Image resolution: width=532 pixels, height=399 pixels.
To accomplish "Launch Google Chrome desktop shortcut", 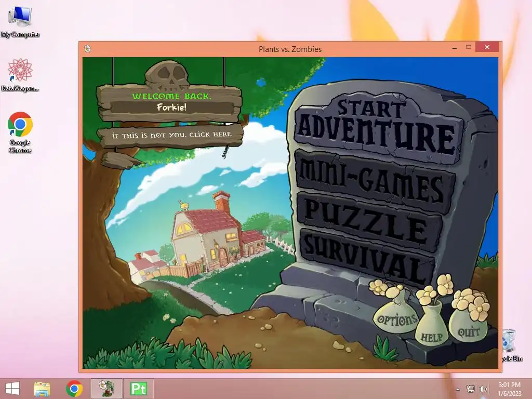I will [x=20, y=132].
